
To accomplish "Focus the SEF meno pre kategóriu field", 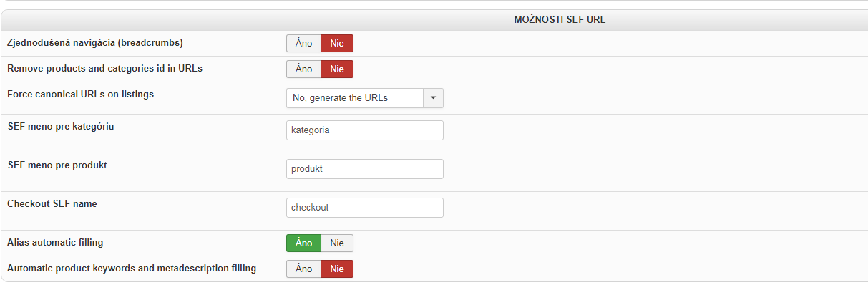I will (364, 130).
